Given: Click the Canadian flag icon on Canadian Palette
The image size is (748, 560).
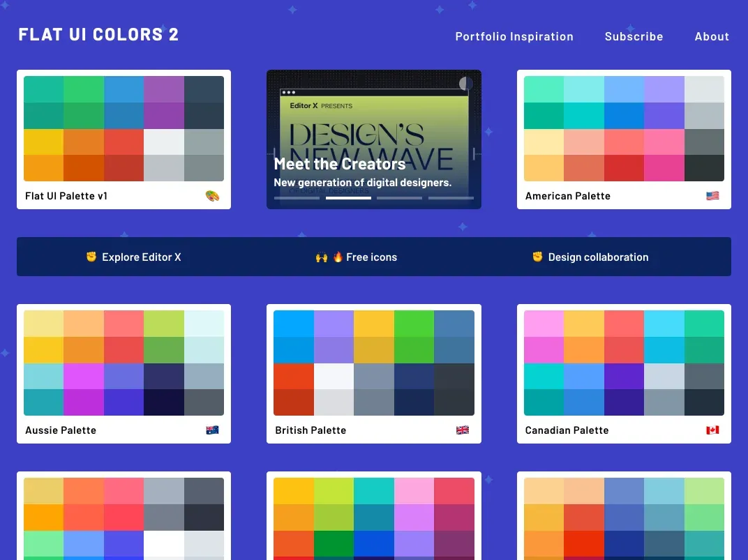Looking at the screenshot, I should point(712,430).
